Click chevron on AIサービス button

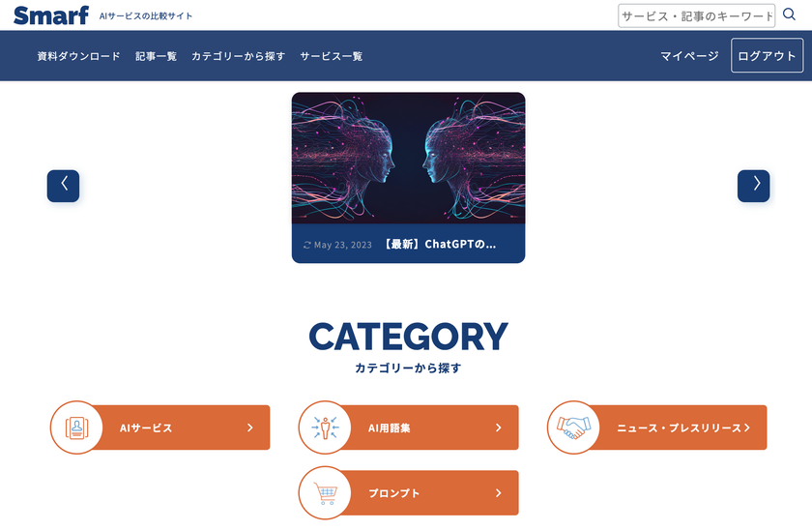pyautogui.click(x=250, y=428)
